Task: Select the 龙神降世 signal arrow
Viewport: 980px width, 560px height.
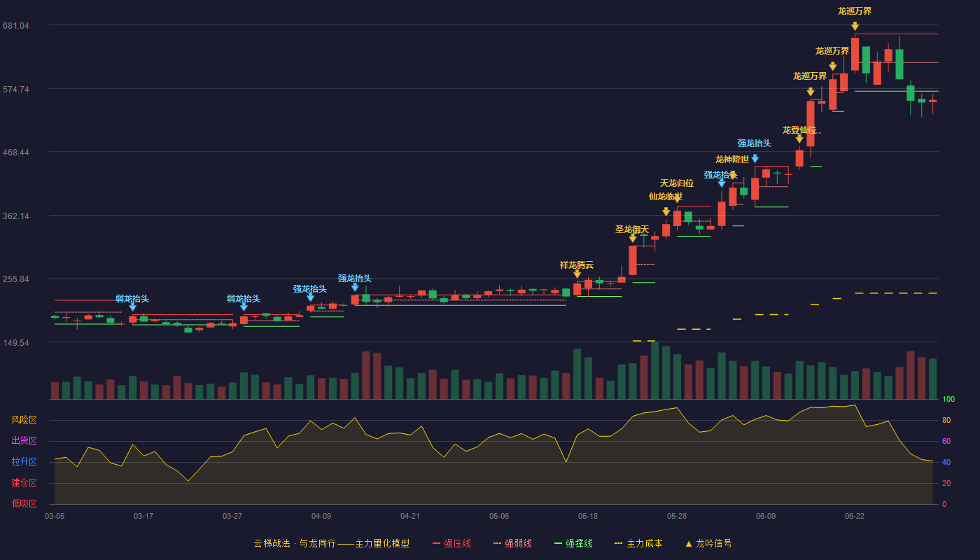Action: pos(732,175)
